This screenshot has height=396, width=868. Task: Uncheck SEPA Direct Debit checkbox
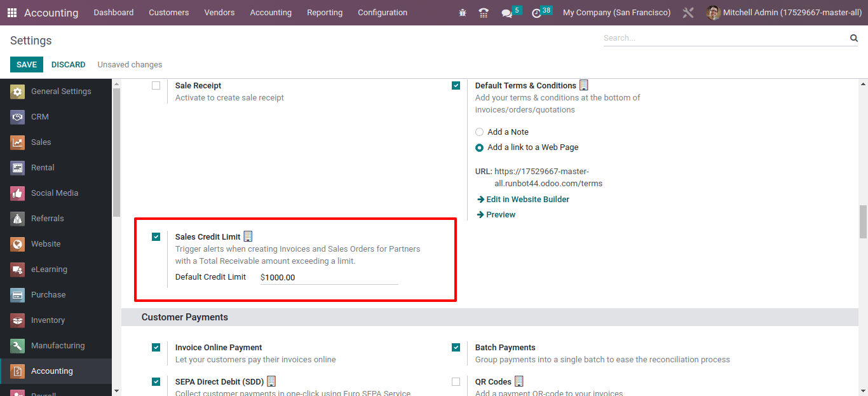pyautogui.click(x=156, y=382)
